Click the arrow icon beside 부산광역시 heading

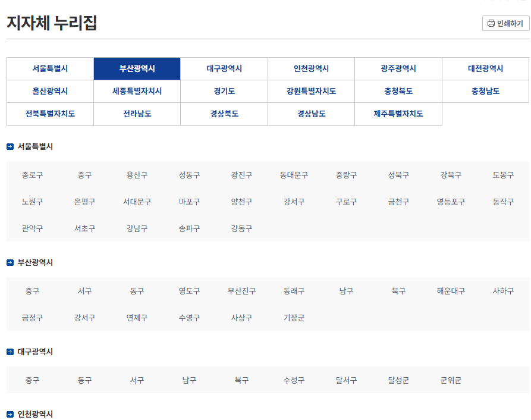(10, 262)
